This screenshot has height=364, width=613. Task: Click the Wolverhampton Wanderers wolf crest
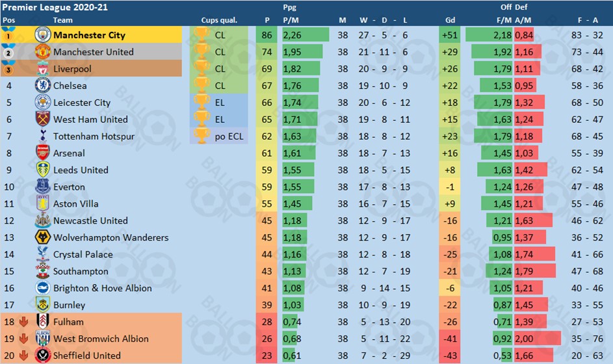click(x=43, y=238)
